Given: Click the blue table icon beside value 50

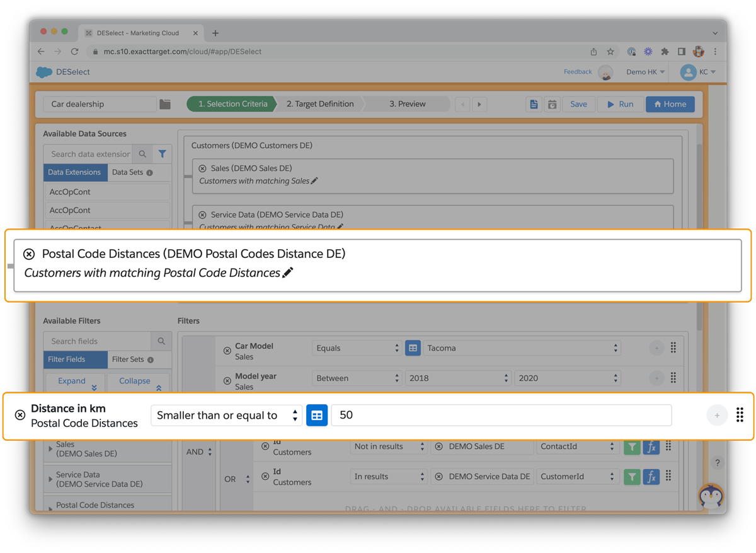Looking at the screenshot, I should [x=317, y=416].
